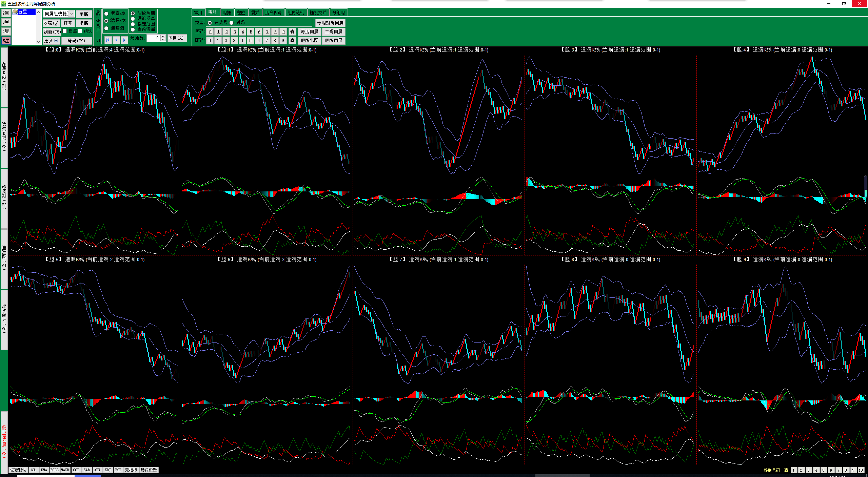Click the 蜡烛数 number input field

click(153, 38)
